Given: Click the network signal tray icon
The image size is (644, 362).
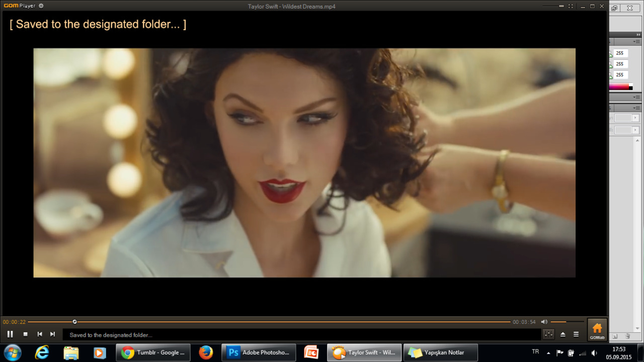Looking at the screenshot, I should pos(583,352).
